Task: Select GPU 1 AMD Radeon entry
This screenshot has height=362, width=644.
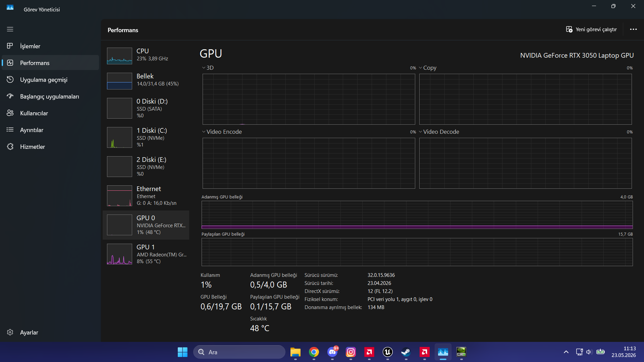Action: (146, 254)
